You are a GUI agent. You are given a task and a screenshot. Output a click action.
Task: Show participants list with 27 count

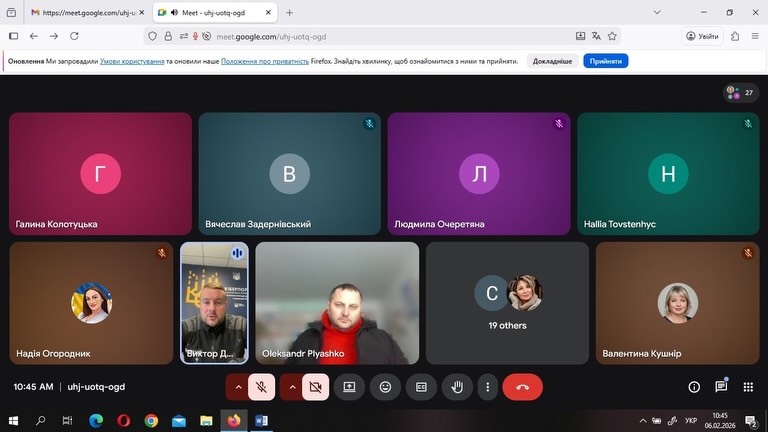[741, 93]
